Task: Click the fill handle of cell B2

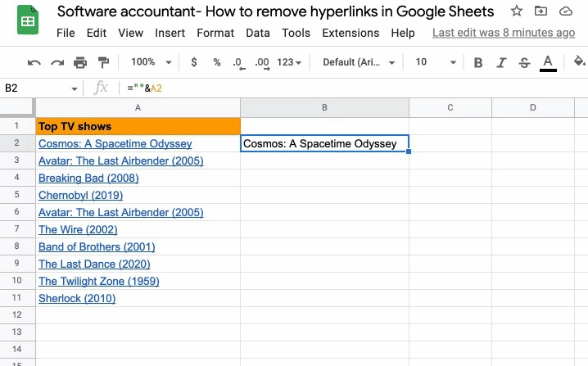Action: point(409,151)
